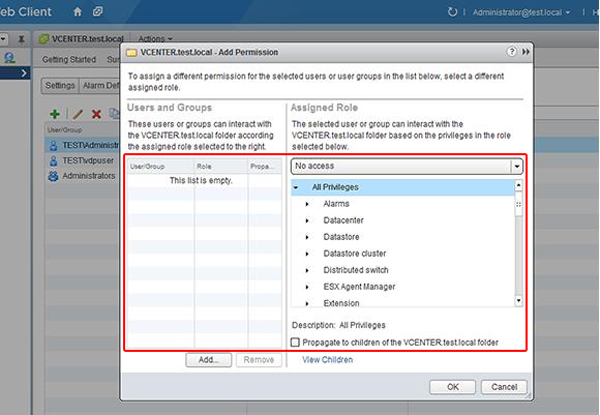600x415 pixels.
Task: Expand the navigator panel arrow
Action: coord(24,73)
